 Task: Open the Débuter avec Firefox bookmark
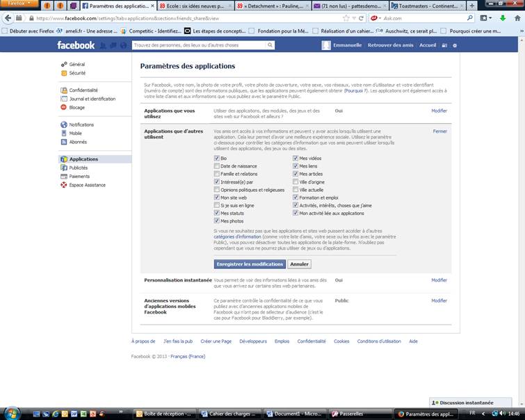[x=28, y=31]
